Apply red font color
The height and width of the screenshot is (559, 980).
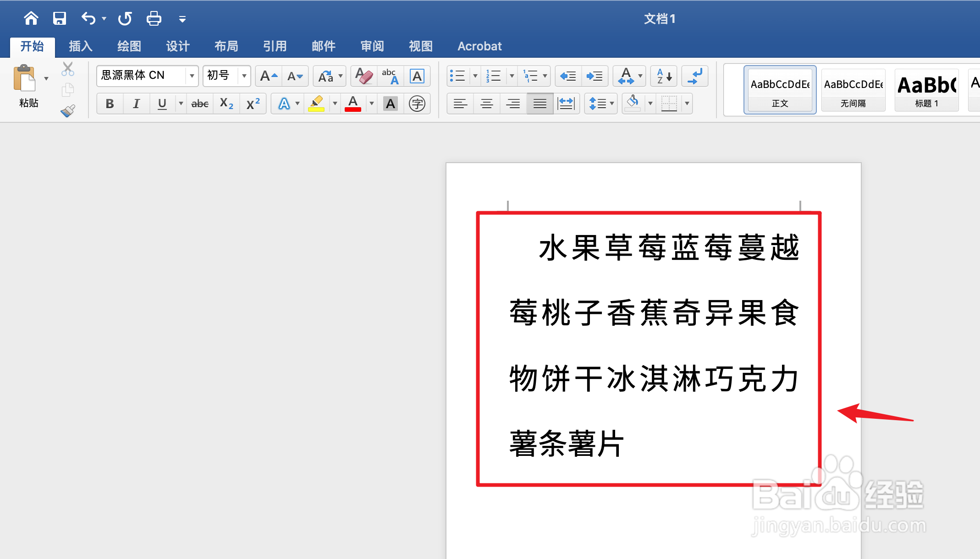point(353,104)
